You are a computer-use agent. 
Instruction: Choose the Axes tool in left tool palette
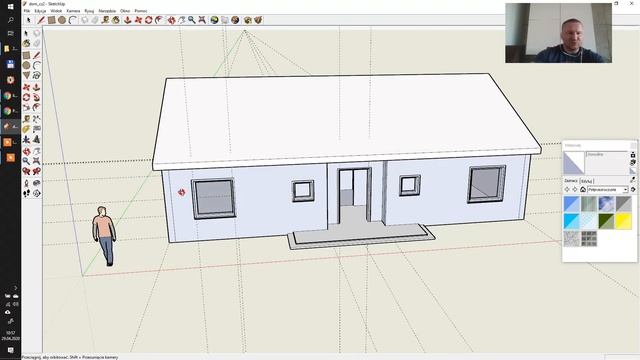click(x=27, y=140)
